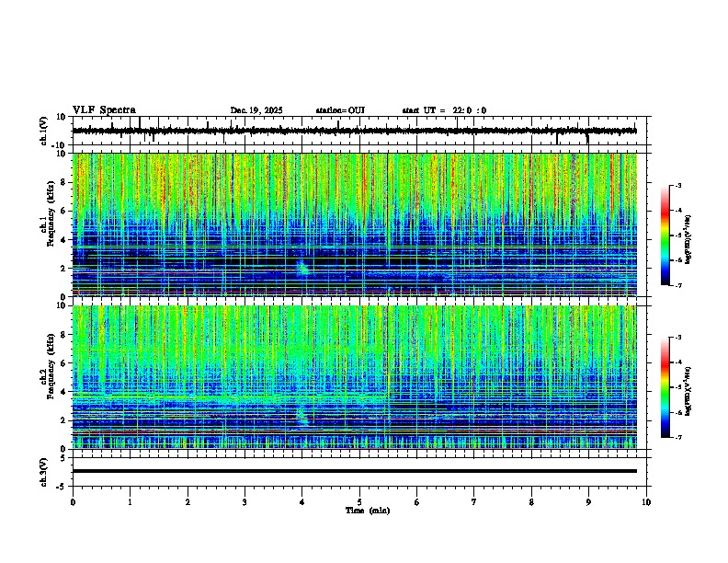The height and width of the screenshot is (563, 728).
Task: Click time axis tick label 6
Action: point(417,502)
